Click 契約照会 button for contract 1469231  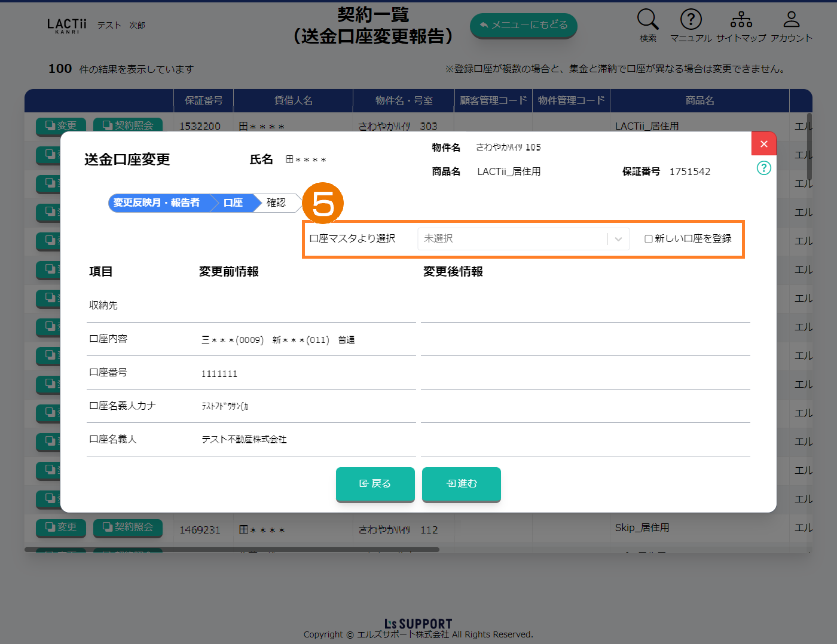(128, 528)
